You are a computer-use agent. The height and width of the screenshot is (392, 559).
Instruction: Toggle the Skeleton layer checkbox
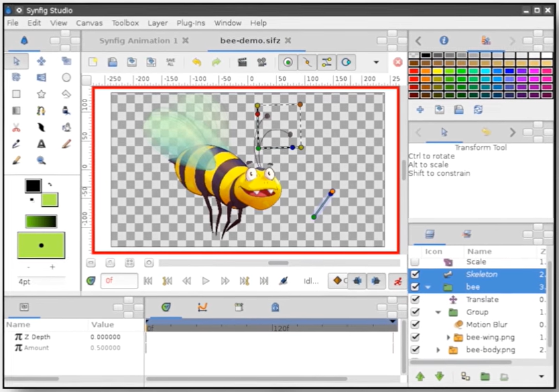point(415,275)
